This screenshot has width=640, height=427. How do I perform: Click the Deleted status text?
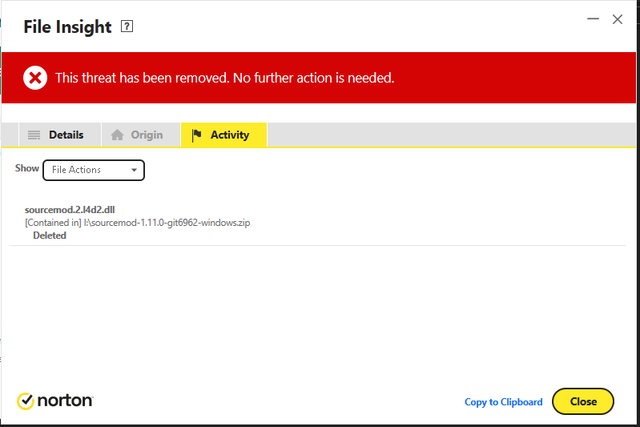click(x=49, y=236)
